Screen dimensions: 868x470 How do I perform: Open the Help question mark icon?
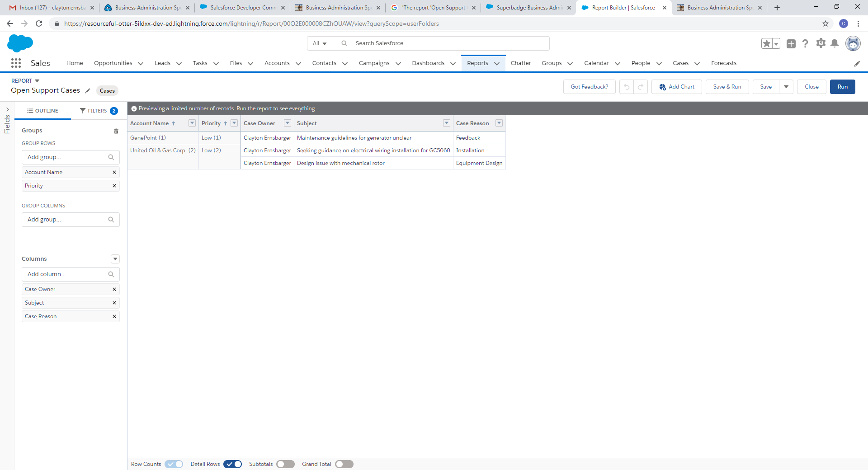tap(805, 43)
